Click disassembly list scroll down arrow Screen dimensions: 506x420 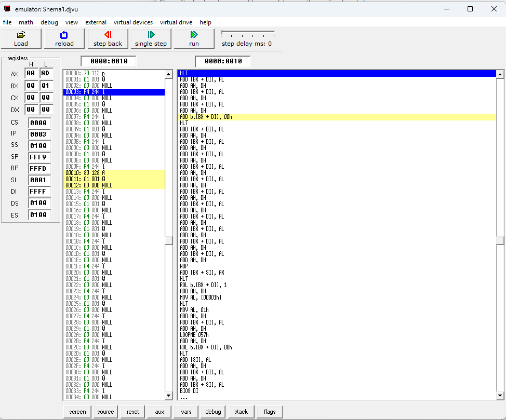tap(500, 396)
